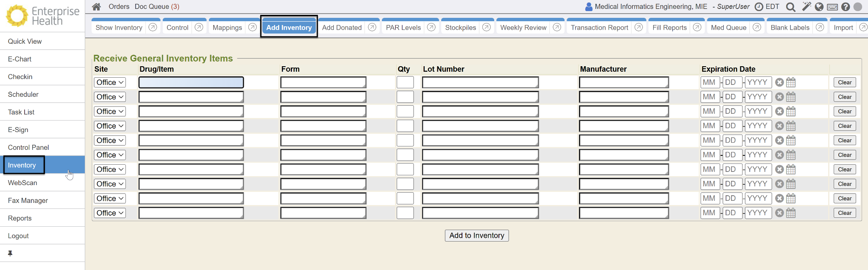Click the pin icon in sidebar
Viewport: 868px width, 270px height.
10,253
